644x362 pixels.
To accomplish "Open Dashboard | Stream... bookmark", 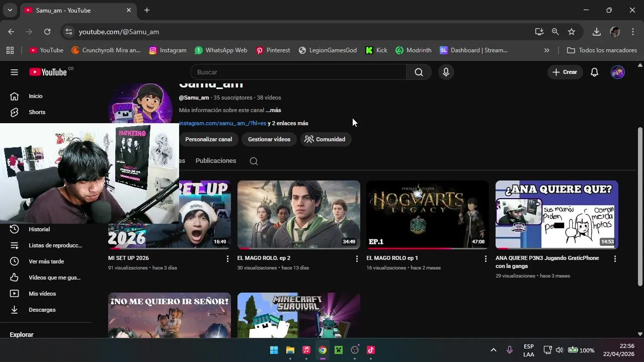I will click(x=474, y=50).
